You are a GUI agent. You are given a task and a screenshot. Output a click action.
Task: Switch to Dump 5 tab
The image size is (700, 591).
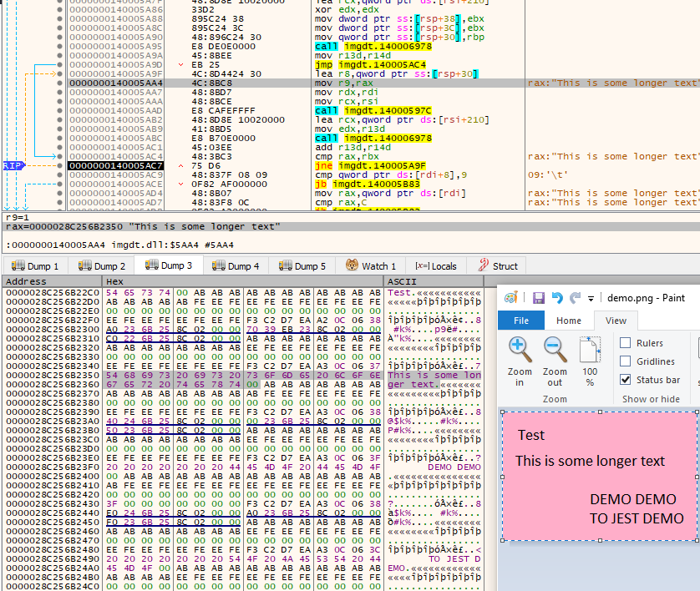302,265
